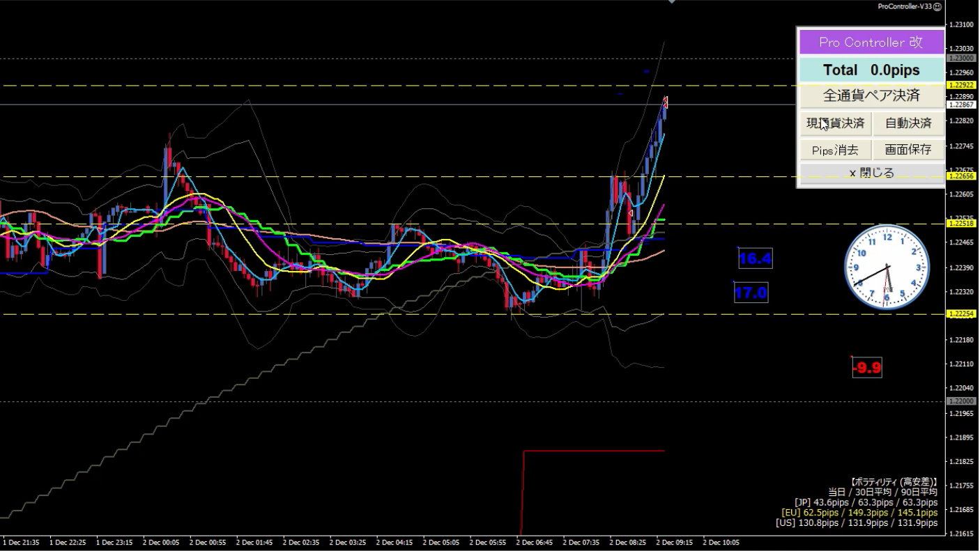Select the 17.0 pips label

pos(751,293)
